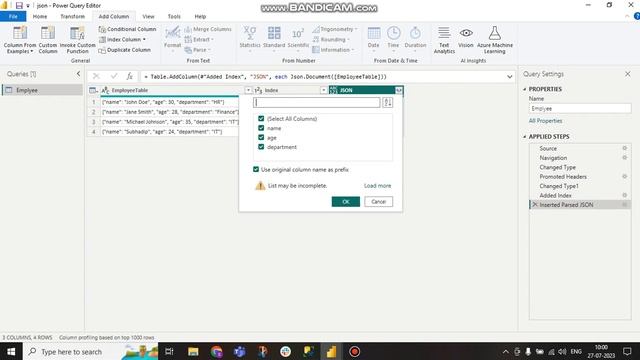Open Azure Machine Learning
This screenshot has width=640, height=360.
(495, 40)
